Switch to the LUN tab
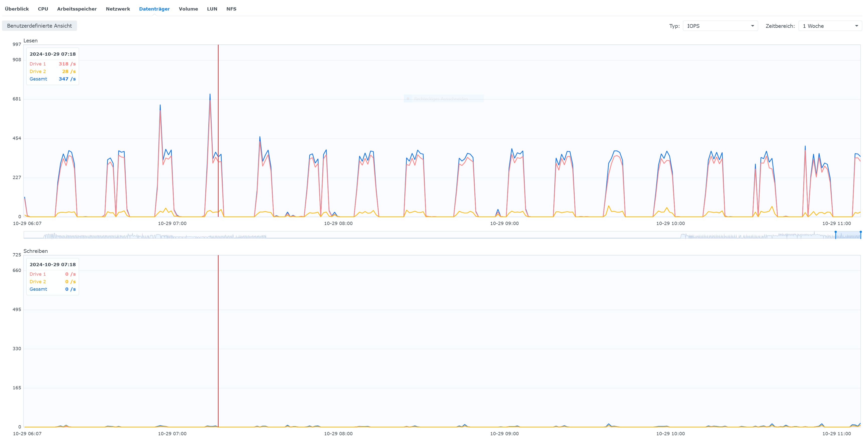The width and height of the screenshot is (868, 439). [212, 9]
